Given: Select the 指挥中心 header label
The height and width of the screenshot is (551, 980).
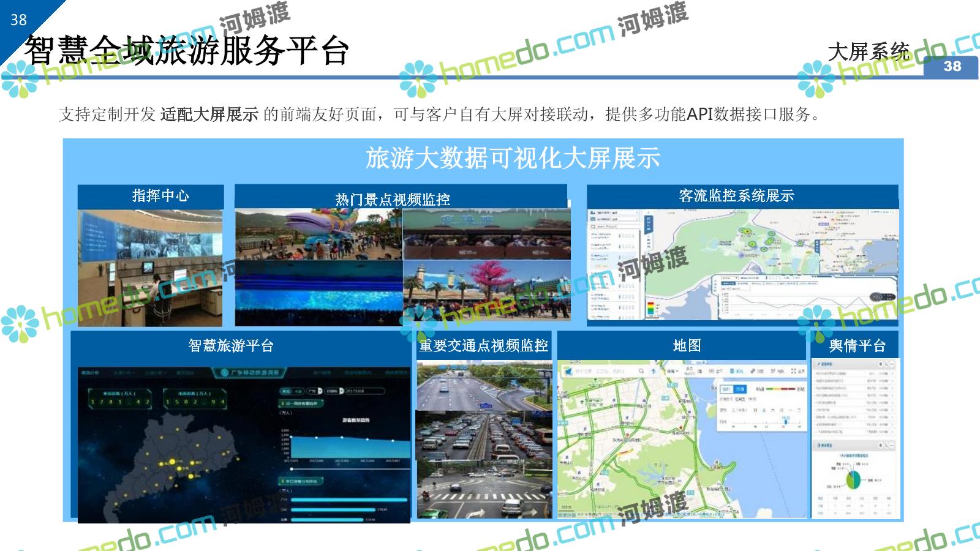Looking at the screenshot, I should 160,196.
